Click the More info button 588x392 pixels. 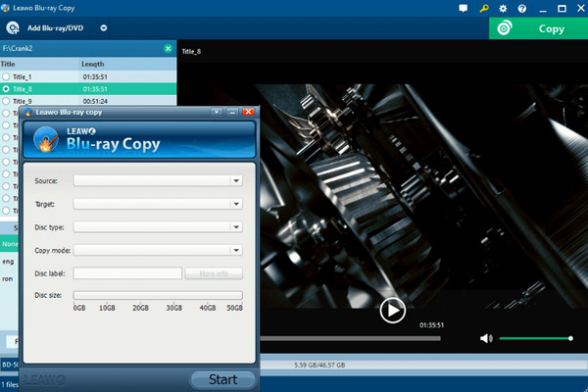point(214,273)
